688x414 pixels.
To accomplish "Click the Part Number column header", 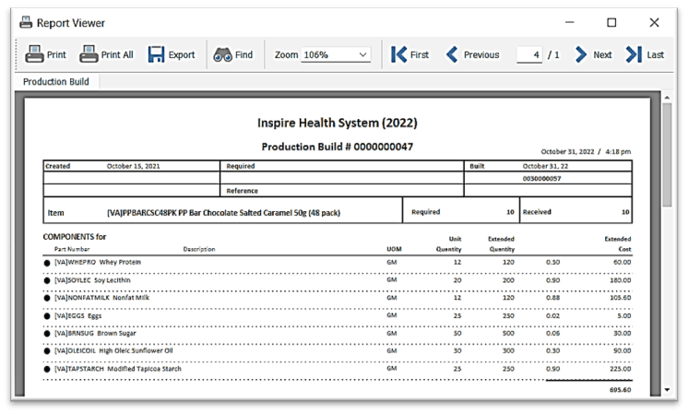I will point(72,249).
